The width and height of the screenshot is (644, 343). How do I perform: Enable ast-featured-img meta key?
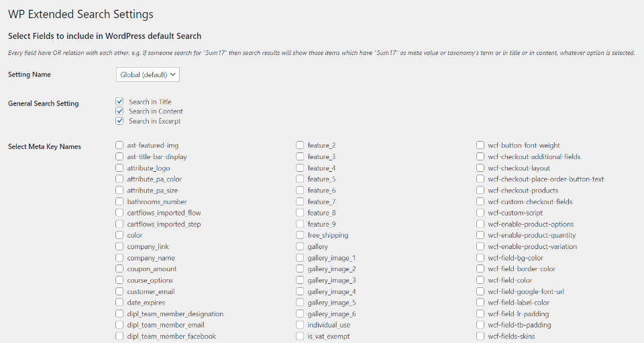pos(119,145)
